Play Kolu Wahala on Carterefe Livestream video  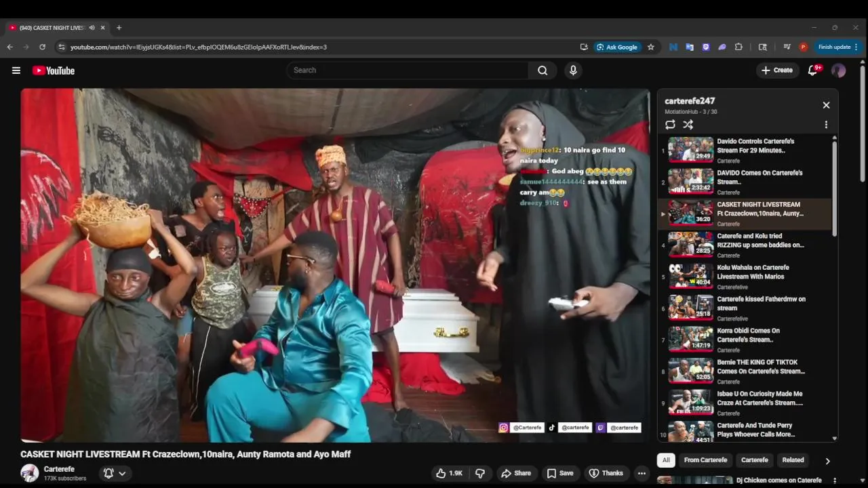[744, 277]
